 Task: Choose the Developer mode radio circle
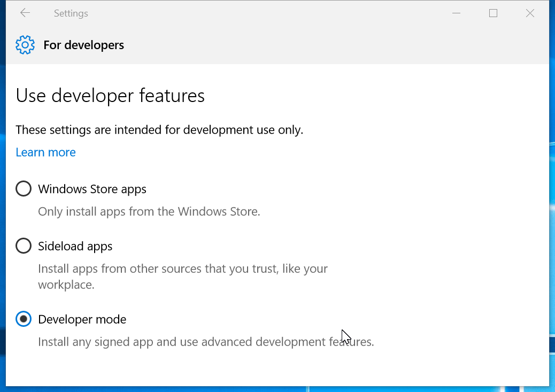tap(24, 319)
